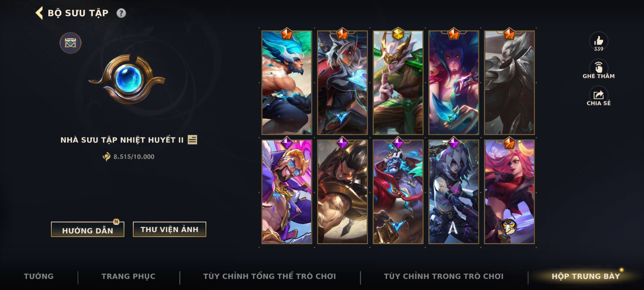This screenshot has width=644, height=290.
Task: Click the Hướng Dẫn button
Action: tap(87, 230)
